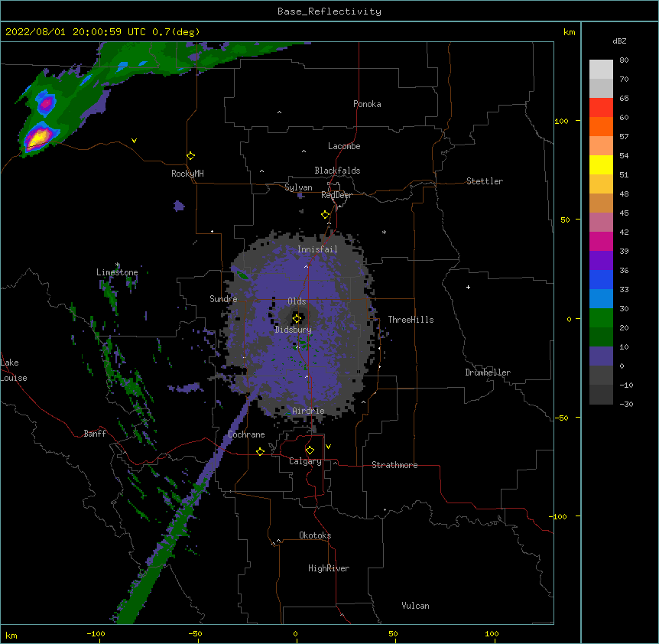Click the Lake Louise label

point(14,370)
